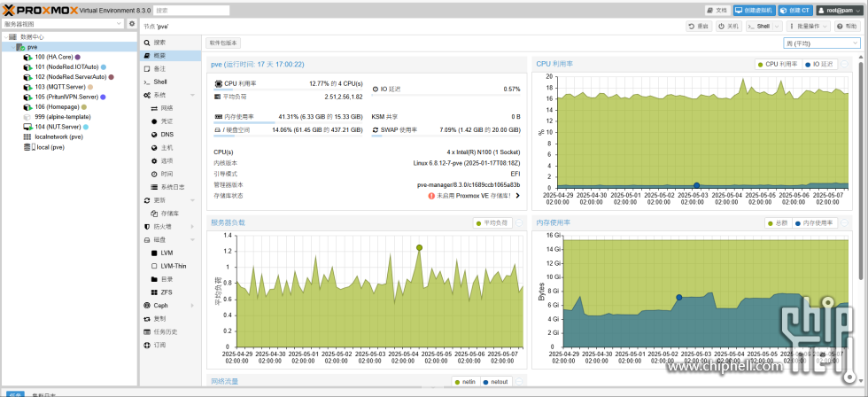This screenshot has height=397, width=868.
Task: Toggle the IO 延迟 legend series
Action: 819,64
